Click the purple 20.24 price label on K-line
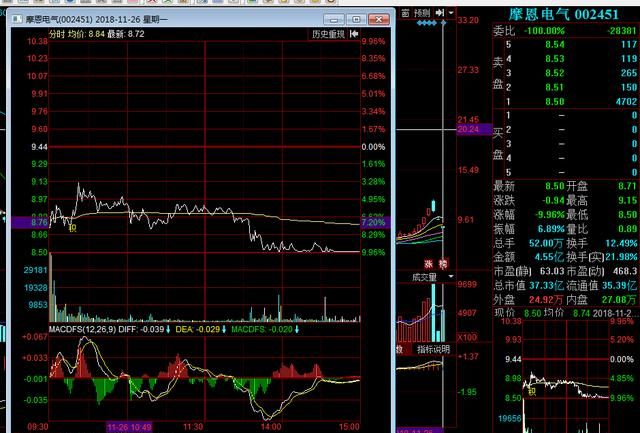The width and height of the screenshot is (640, 433). [x=468, y=129]
